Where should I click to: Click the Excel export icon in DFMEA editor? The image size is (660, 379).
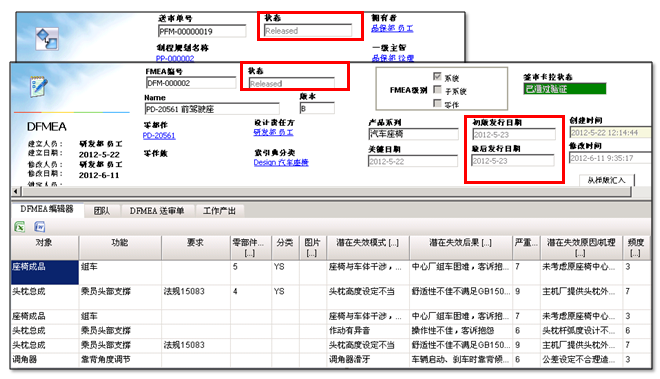coord(19,227)
